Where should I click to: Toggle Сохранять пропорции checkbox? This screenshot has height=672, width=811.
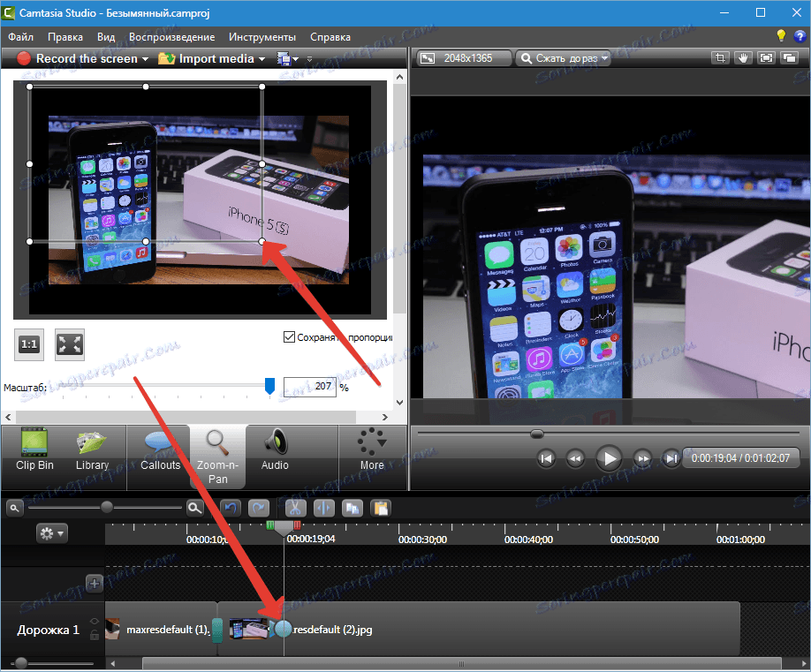point(289,337)
